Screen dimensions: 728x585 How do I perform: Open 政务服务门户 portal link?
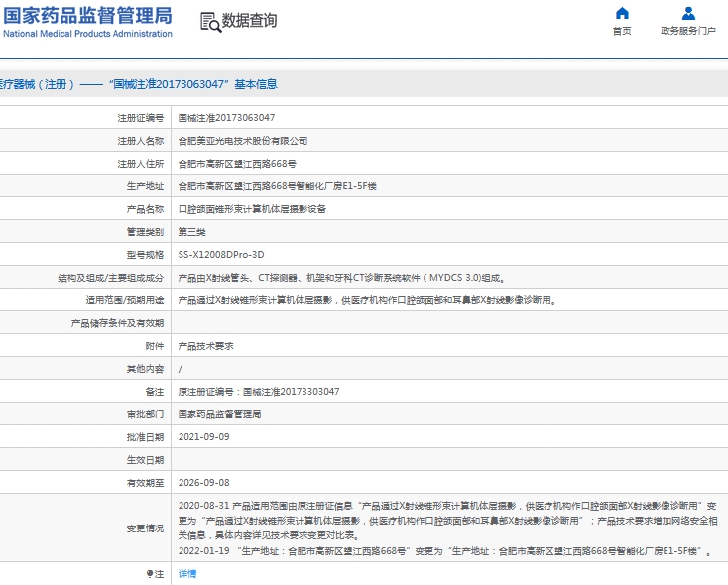[688, 31]
